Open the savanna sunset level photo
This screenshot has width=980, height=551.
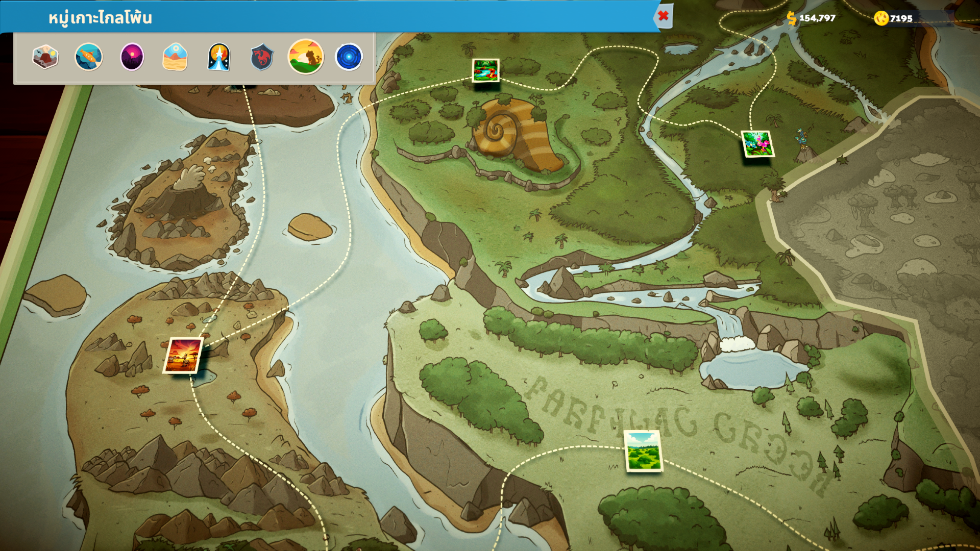pos(183,355)
